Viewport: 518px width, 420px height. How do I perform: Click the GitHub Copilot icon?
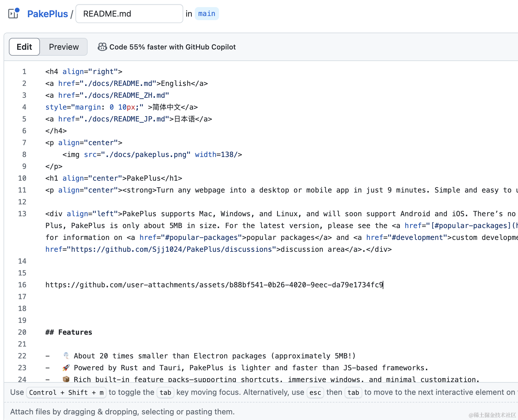pyautogui.click(x=102, y=47)
